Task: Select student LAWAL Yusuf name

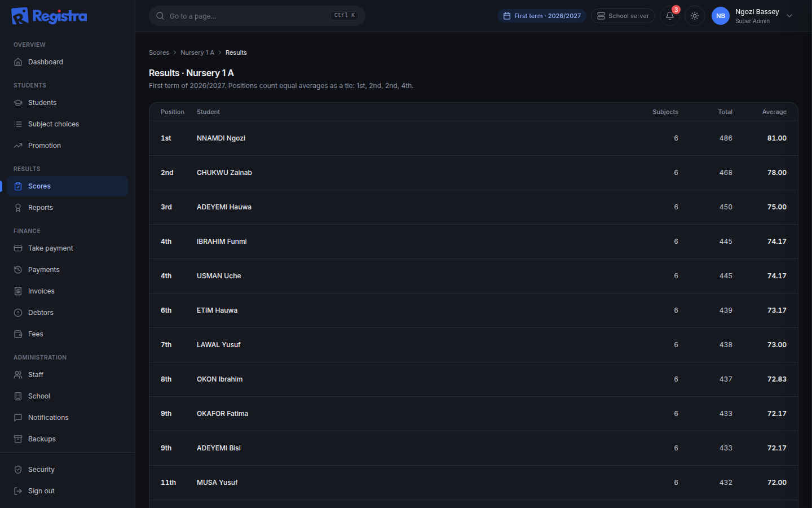Action: point(219,345)
